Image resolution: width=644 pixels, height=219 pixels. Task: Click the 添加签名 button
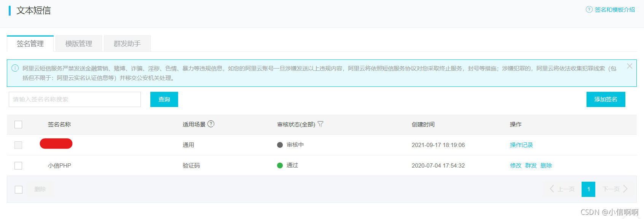pos(606,99)
